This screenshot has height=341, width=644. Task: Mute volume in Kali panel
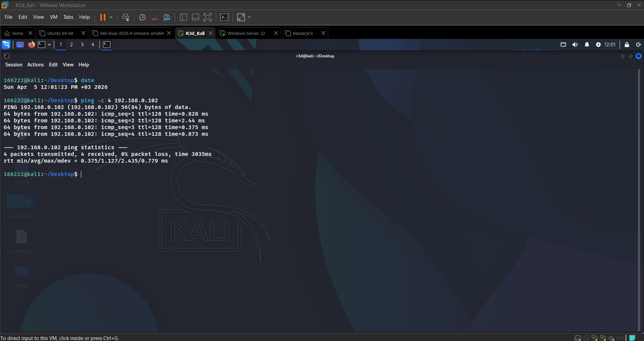(575, 45)
